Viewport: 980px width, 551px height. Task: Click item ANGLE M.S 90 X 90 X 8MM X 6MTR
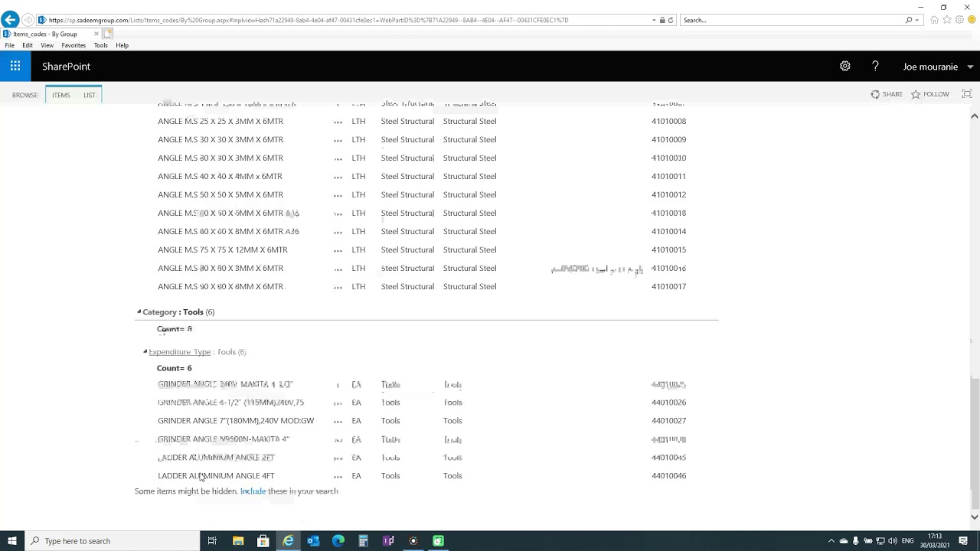(x=220, y=287)
